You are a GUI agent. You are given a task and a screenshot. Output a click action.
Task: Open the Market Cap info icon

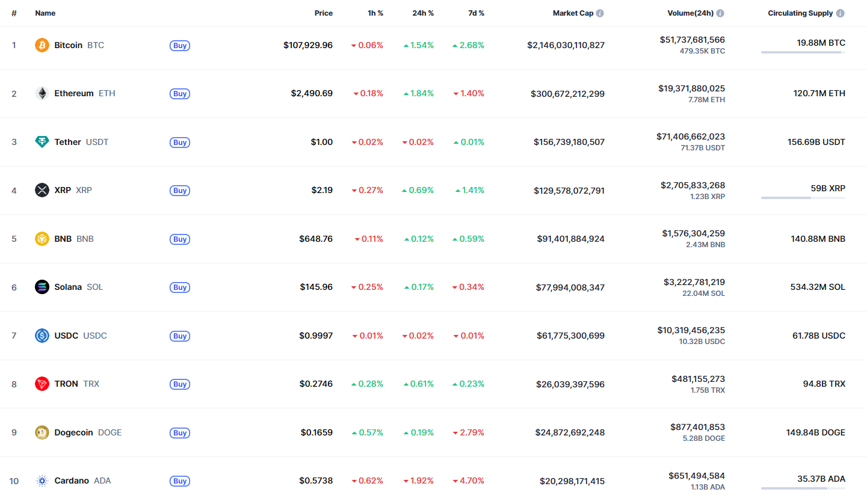point(600,13)
